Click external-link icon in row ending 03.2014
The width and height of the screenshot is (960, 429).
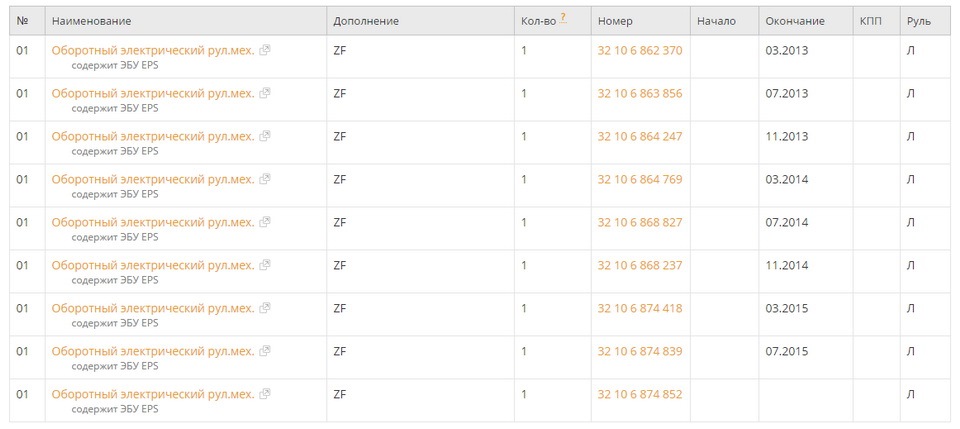(264, 179)
